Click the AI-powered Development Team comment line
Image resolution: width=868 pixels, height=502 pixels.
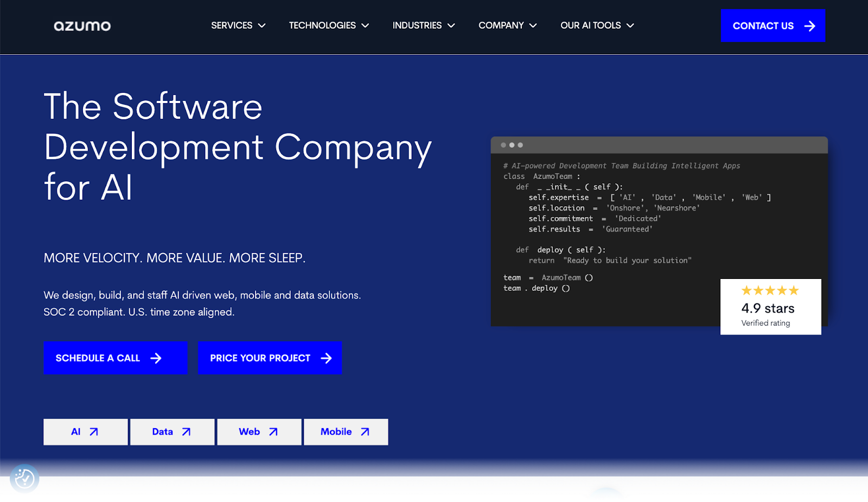622,166
